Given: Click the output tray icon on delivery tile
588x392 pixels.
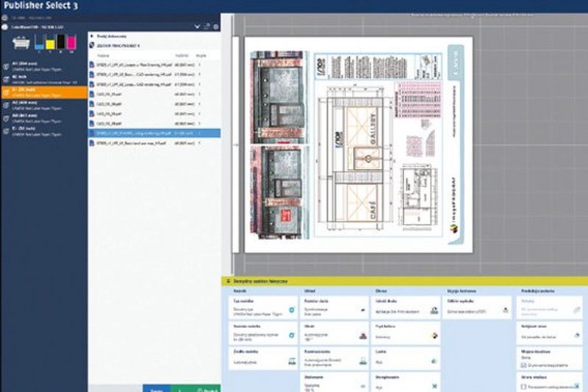Looking at the screenshot, I should tap(505, 310).
